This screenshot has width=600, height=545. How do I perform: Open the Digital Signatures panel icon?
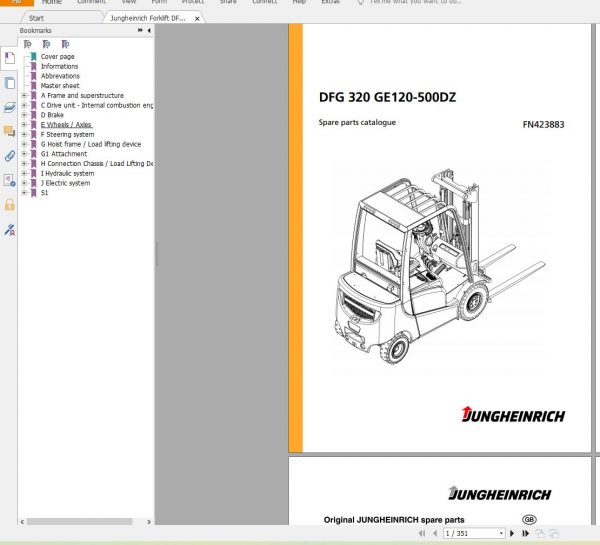[10, 180]
